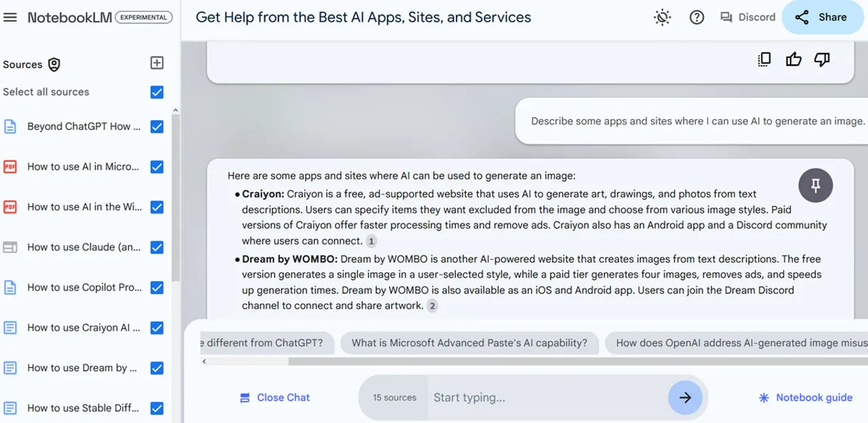Uncheck the Beyond ChatGPT source checkbox
Screen dimensions: 868x423
click(157, 127)
